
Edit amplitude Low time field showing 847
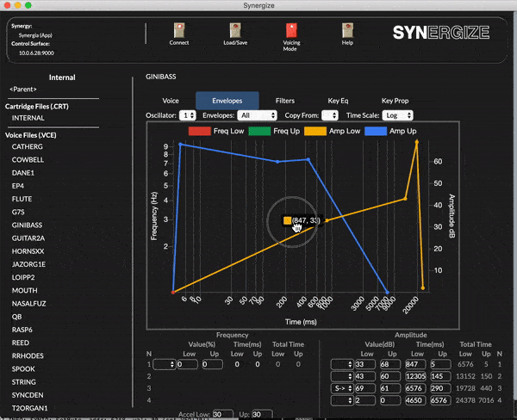(x=415, y=364)
